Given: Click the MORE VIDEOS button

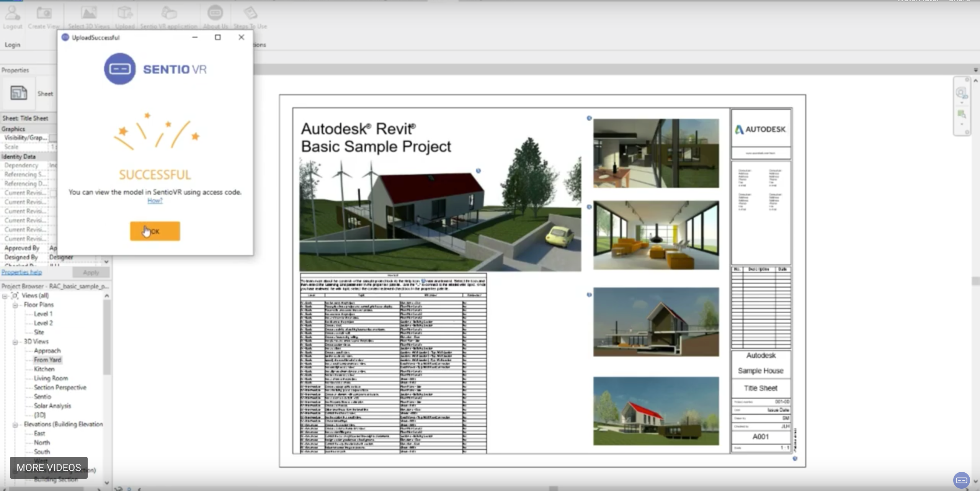Looking at the screenshot, I should (x=49, y=468).
